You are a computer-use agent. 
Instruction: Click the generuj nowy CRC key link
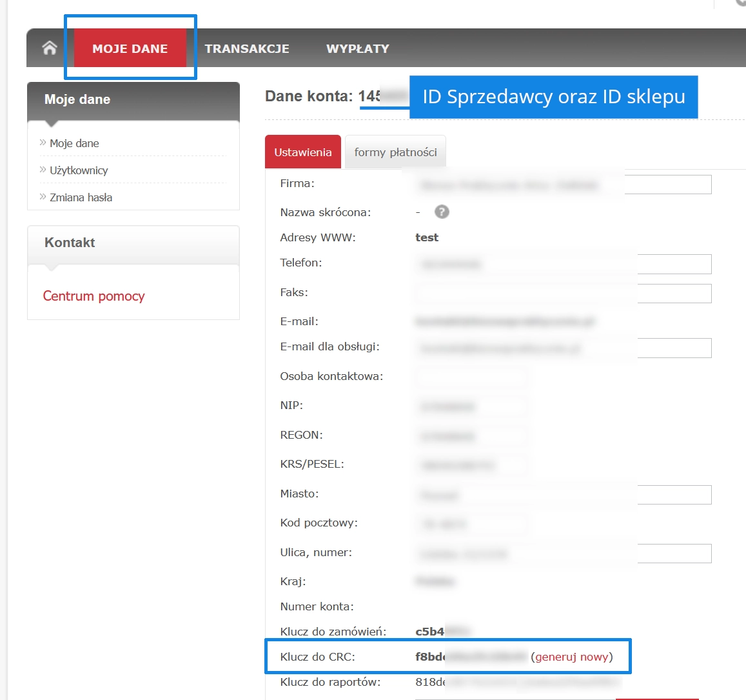(572, 657)
